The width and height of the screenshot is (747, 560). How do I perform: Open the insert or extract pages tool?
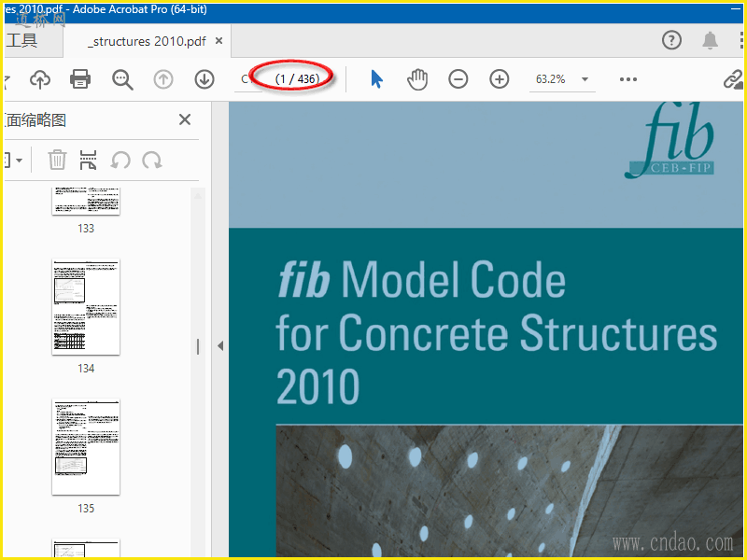click(88, 160)
